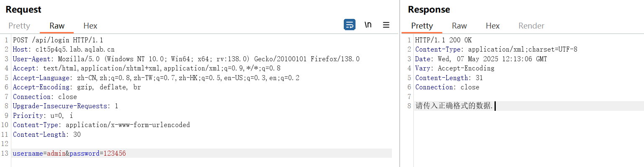
Task: Click the User-Agent header line
Action: click(186, 59)
